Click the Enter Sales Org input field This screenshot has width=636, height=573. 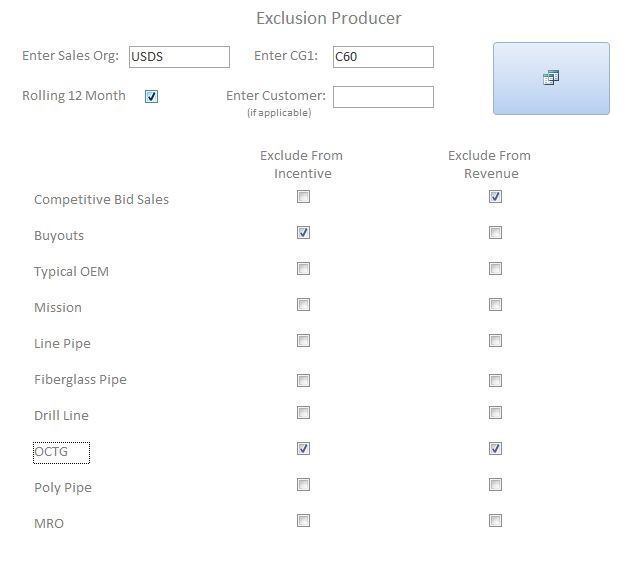tap(179, 57)
